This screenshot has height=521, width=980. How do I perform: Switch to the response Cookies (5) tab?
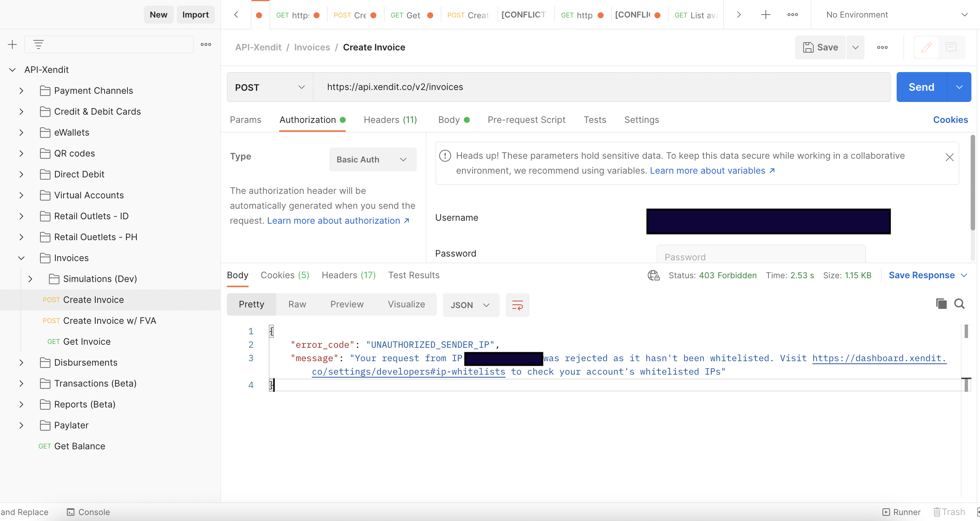pos(284,275)
